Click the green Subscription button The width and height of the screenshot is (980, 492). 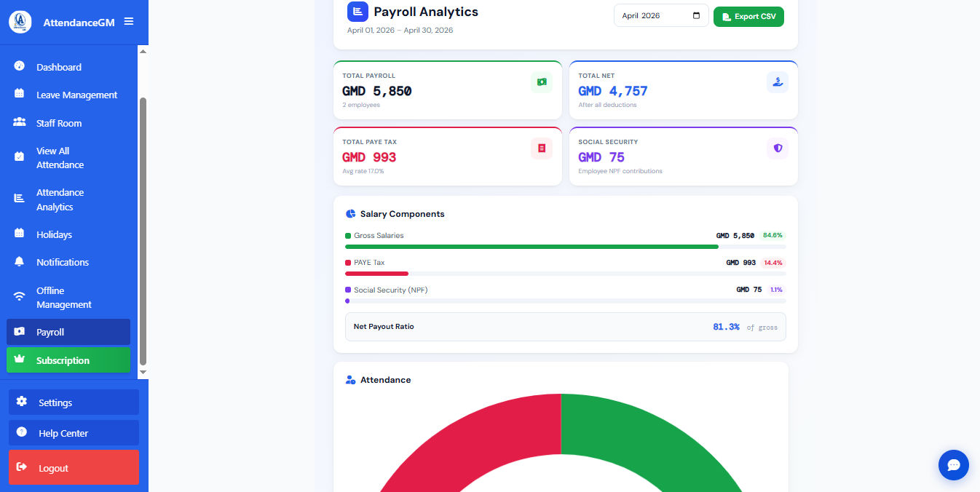click(x=68, y=360)
